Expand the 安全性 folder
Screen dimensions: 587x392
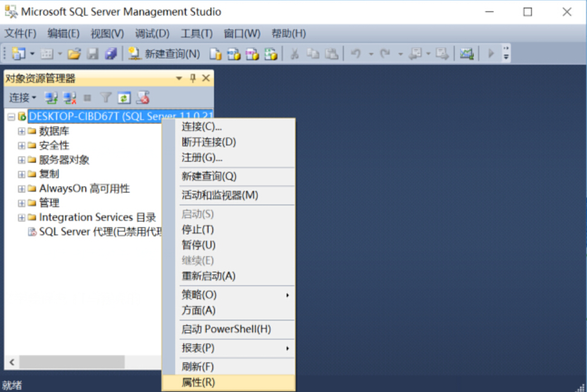(x=21, y=145)
